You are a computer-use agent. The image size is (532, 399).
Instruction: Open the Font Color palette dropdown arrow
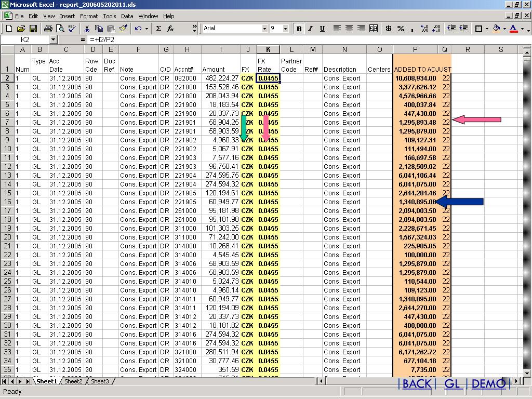coord(522,29)
